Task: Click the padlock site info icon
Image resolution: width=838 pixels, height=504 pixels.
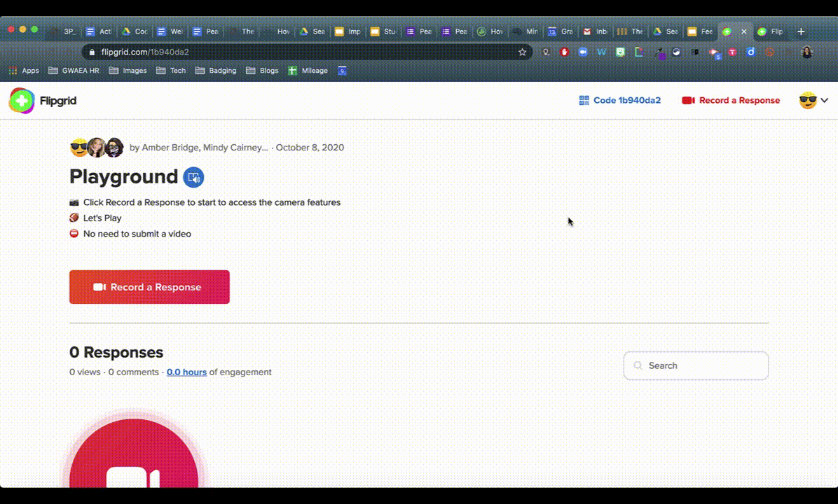Action: coord(92,52)
